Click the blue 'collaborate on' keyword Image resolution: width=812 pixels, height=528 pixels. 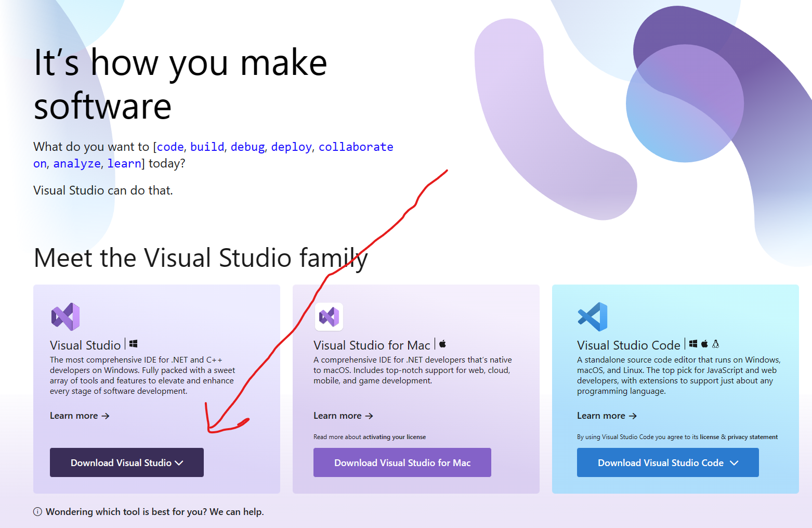click(x=356, y=147)
